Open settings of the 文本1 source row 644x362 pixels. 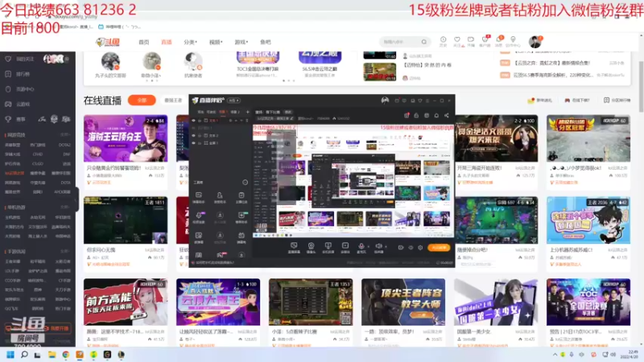tap(230, 121)
